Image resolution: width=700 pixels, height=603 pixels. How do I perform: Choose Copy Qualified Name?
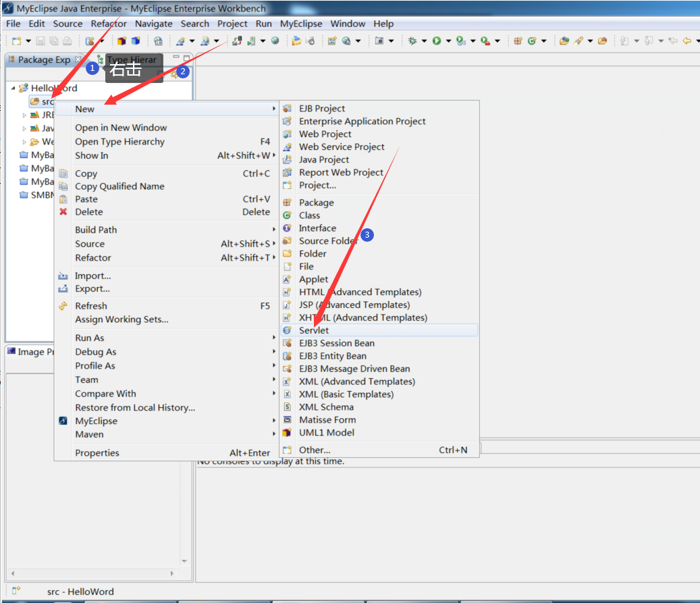coord(166,186)
